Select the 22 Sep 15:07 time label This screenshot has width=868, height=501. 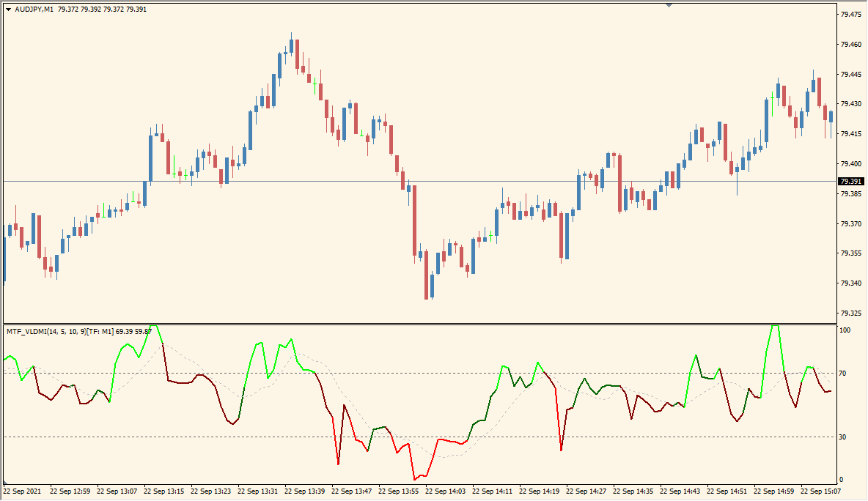(821, 491)
